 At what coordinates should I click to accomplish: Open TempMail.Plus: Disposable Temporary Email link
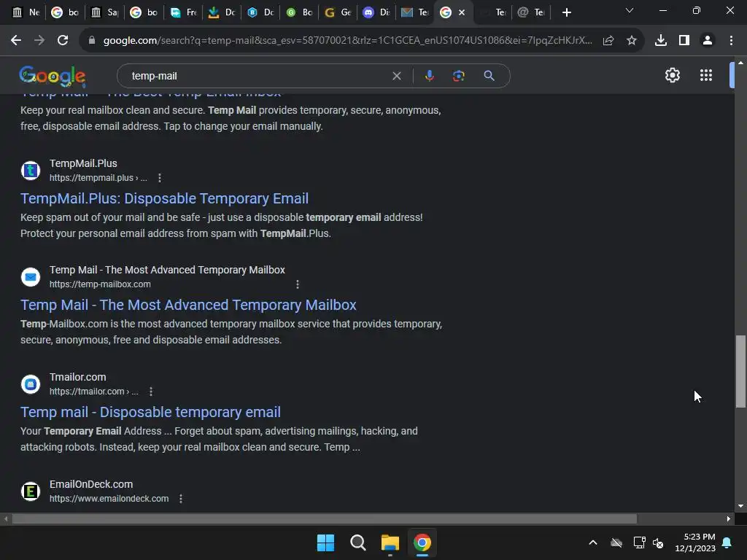pos(164,198)
